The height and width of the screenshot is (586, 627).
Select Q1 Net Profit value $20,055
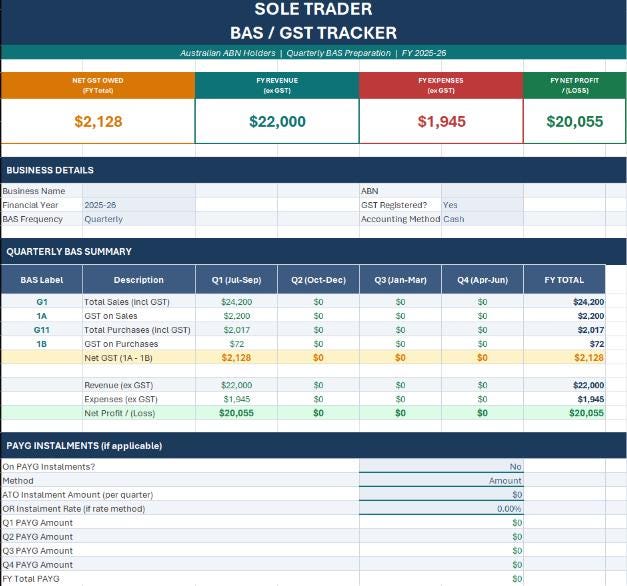(x=236, y=413)
